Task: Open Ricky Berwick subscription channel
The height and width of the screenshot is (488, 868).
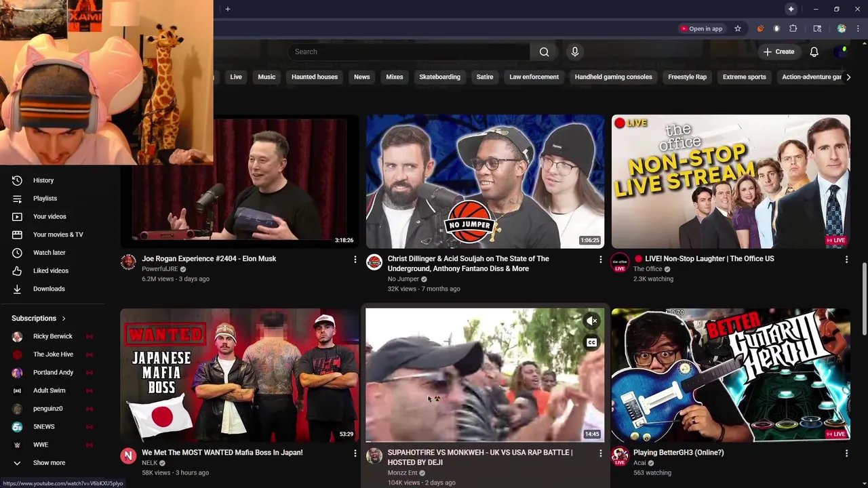Action: pos(52,336)
